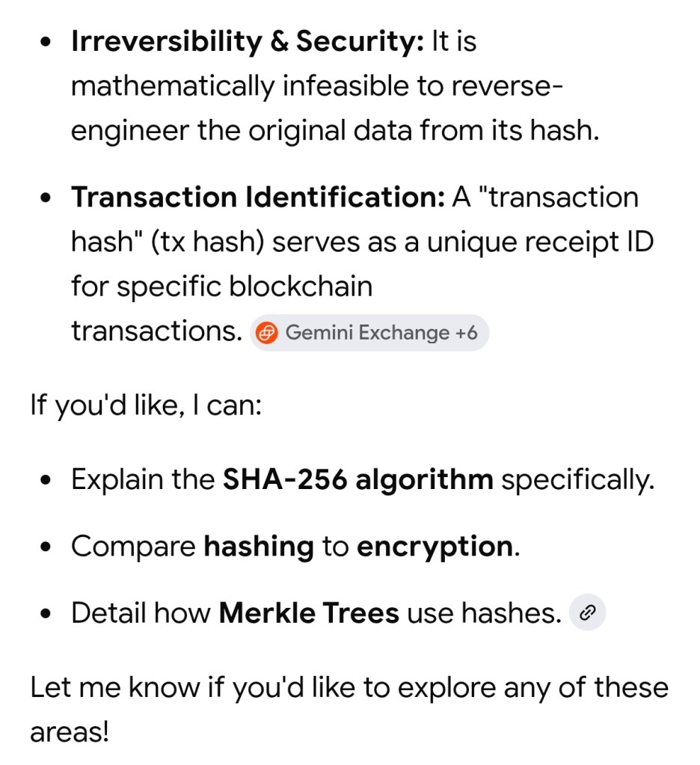The image size is (700, 765).
Task: Click the bold word hashing
Action: pos(259,547)
